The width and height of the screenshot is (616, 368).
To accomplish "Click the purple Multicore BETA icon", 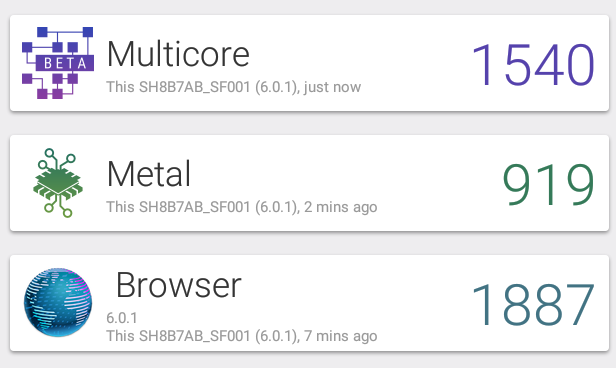I will (58, 63).
